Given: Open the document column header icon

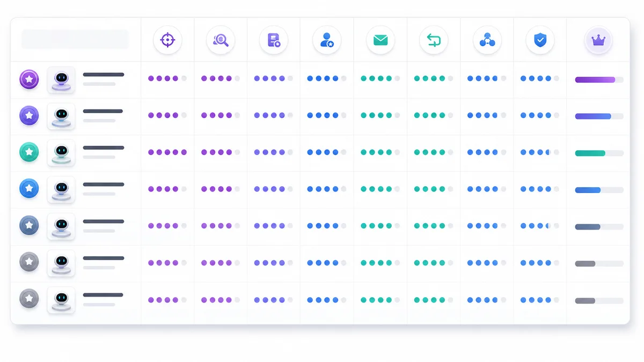Looking at the screenshot, I should click(274, 40).
